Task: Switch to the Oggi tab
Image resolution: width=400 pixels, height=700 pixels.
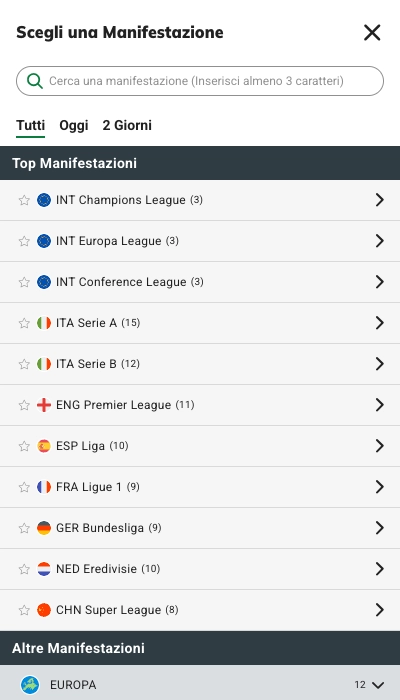Action: click(74, 125)
